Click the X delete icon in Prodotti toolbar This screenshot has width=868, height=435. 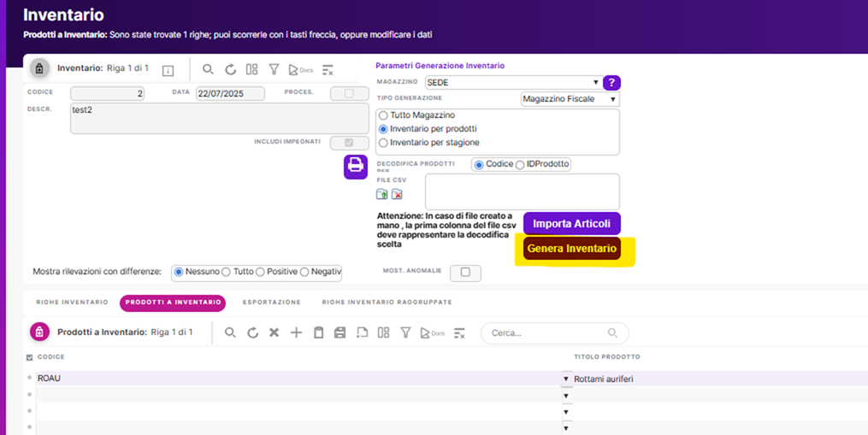point(274,332)
